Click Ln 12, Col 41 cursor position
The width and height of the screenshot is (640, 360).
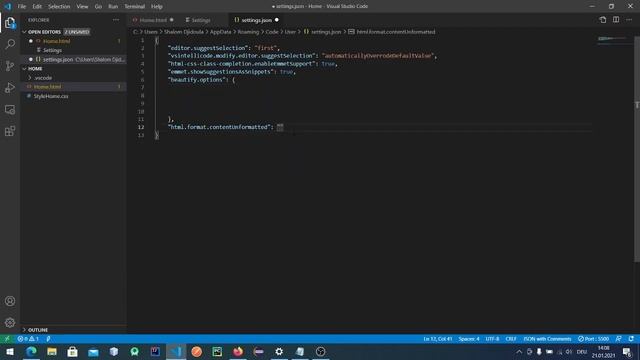tap(438, 339)
